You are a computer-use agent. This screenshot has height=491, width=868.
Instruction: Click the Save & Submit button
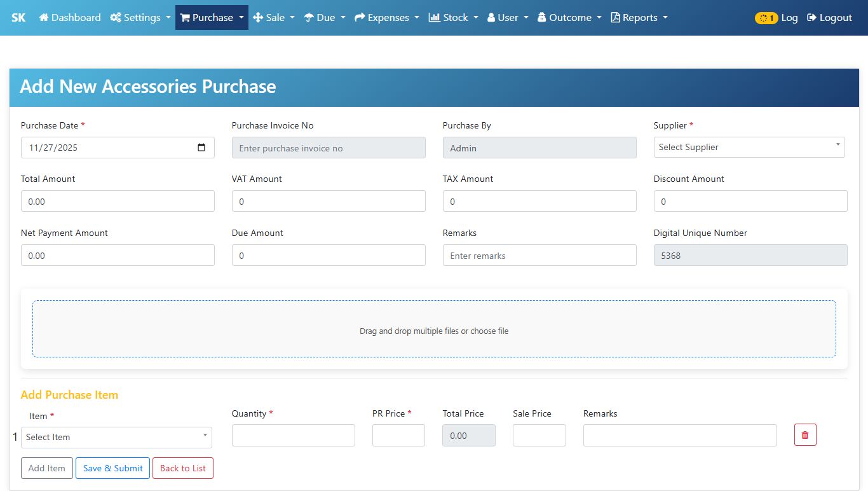(112, 468)
